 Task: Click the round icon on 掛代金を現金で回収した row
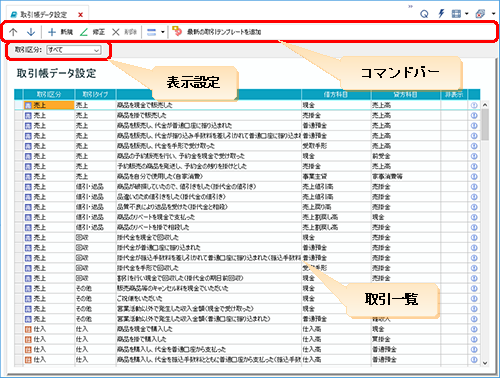pos(474,238)
